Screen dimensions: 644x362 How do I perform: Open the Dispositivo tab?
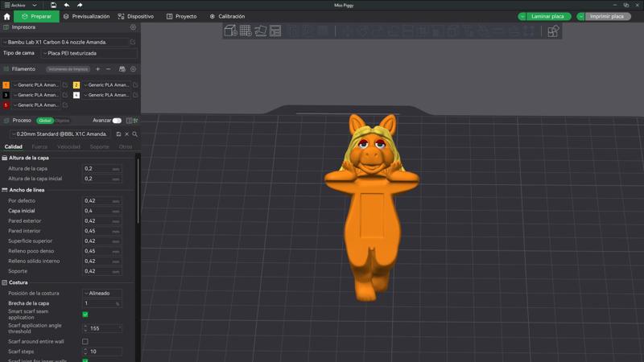coord(136,16)
